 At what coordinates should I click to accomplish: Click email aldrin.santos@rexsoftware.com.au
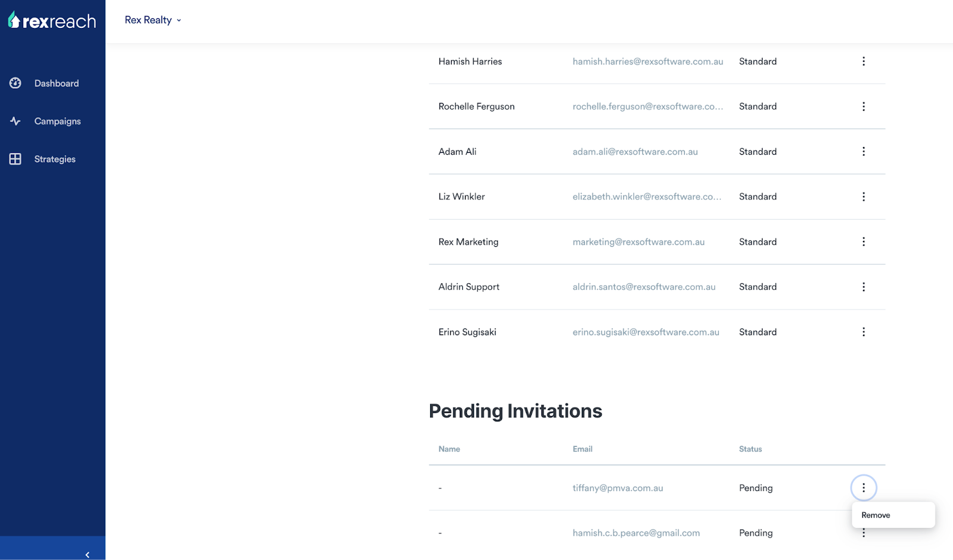pos(644,287)
